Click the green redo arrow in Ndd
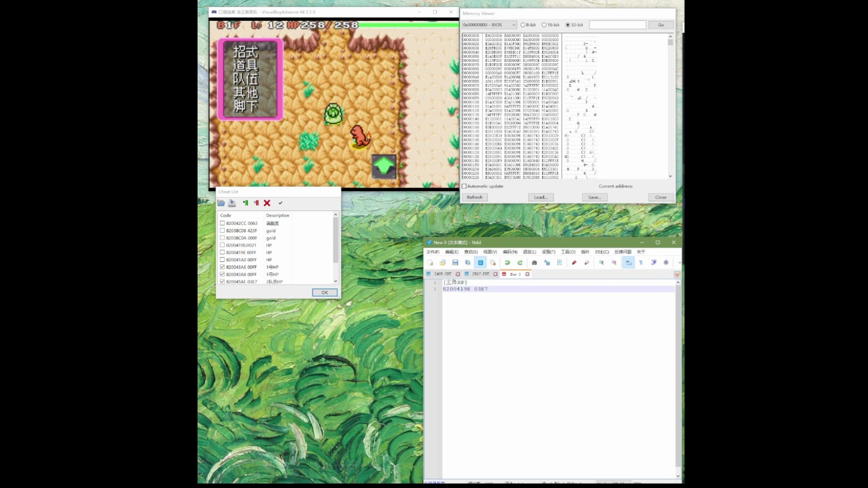 (x=520, y=263)
